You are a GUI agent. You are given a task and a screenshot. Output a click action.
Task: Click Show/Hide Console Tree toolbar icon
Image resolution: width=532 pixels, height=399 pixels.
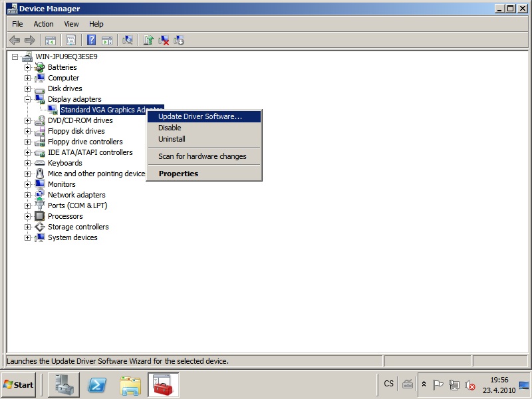click(x=50, y=40)
